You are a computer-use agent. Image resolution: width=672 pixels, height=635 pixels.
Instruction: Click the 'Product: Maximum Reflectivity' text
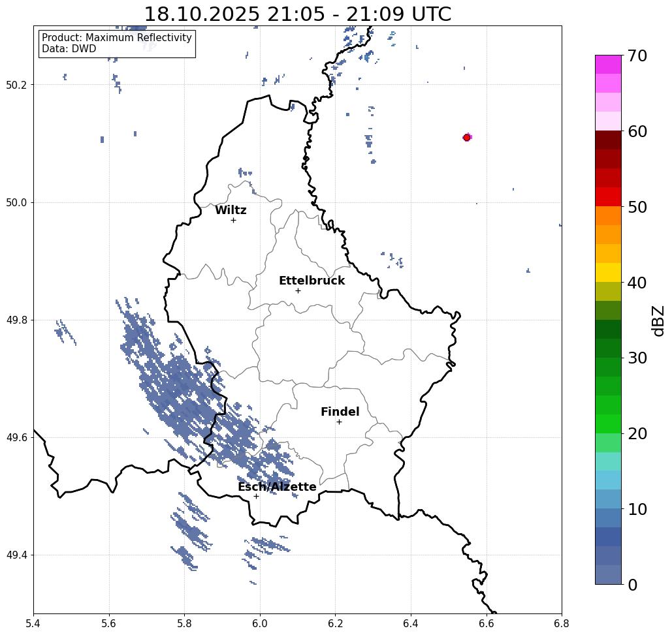[116, 38]
